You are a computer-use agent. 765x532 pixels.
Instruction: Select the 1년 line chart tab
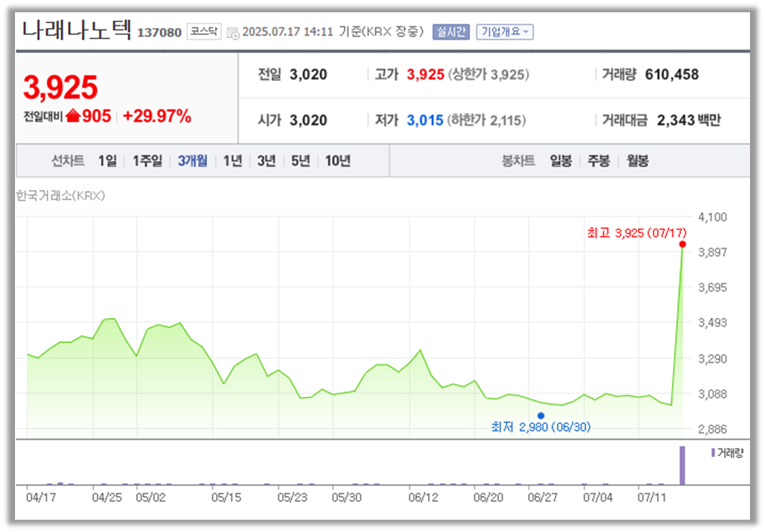pyautogui.click(x=232, y=160)
